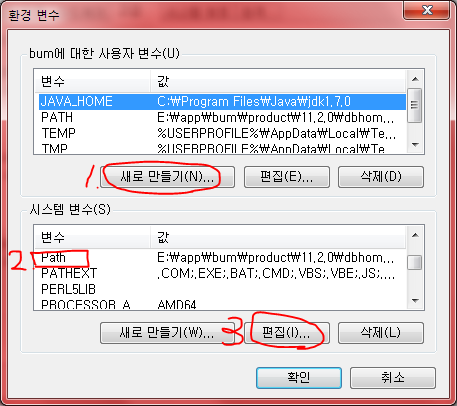Click the system variable 삭제(L) button
The image size is (457, 406).
[381, 333]
